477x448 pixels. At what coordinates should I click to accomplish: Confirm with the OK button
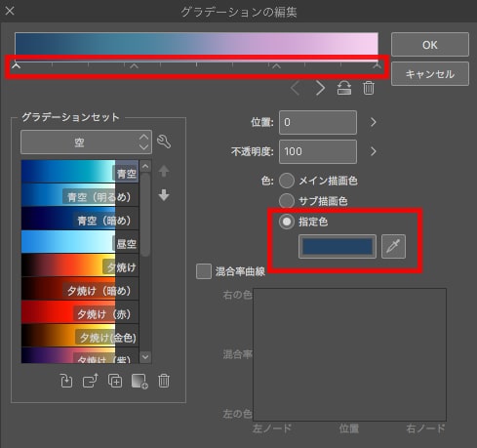tap(430, 45)
